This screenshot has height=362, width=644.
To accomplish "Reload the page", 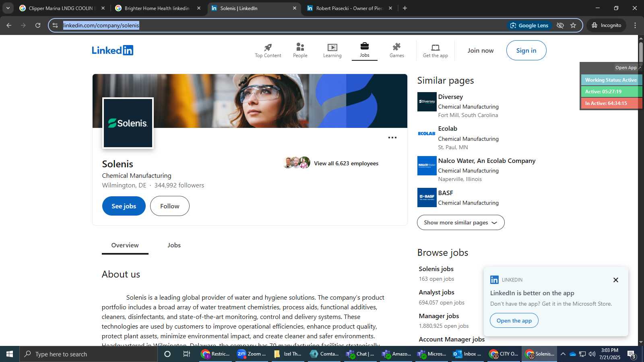I will [38, 25].
